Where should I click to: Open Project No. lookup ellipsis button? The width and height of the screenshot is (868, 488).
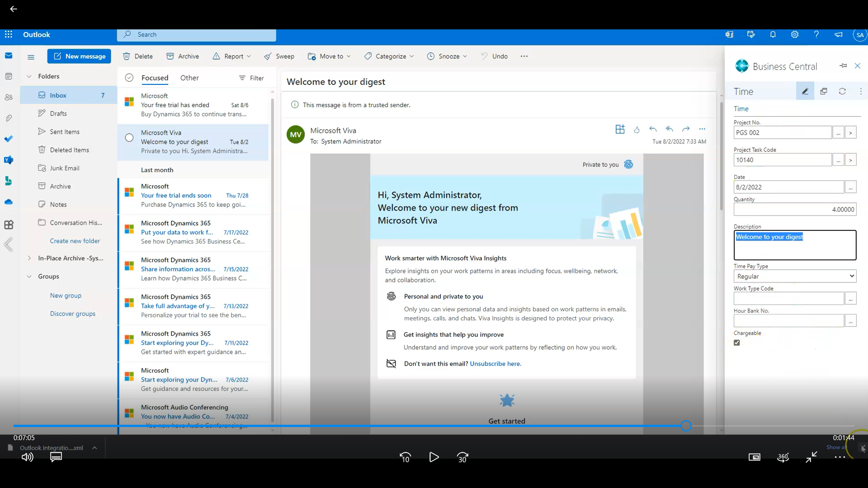click(x=838, y=133)
